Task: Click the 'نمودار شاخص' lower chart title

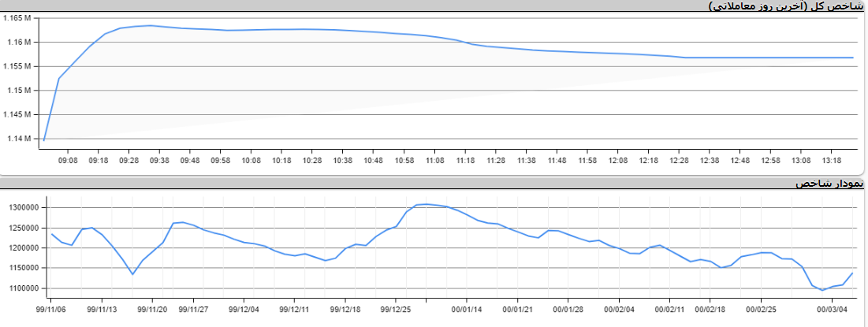Action: click(x=830, y=183)
